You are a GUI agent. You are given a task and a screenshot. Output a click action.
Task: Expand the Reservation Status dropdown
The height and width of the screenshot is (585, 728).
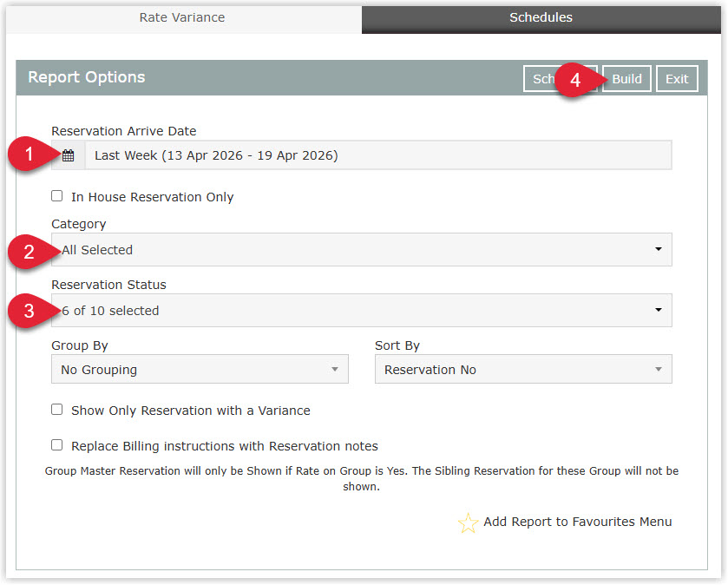pyautogui.click(x=361, y=311)
